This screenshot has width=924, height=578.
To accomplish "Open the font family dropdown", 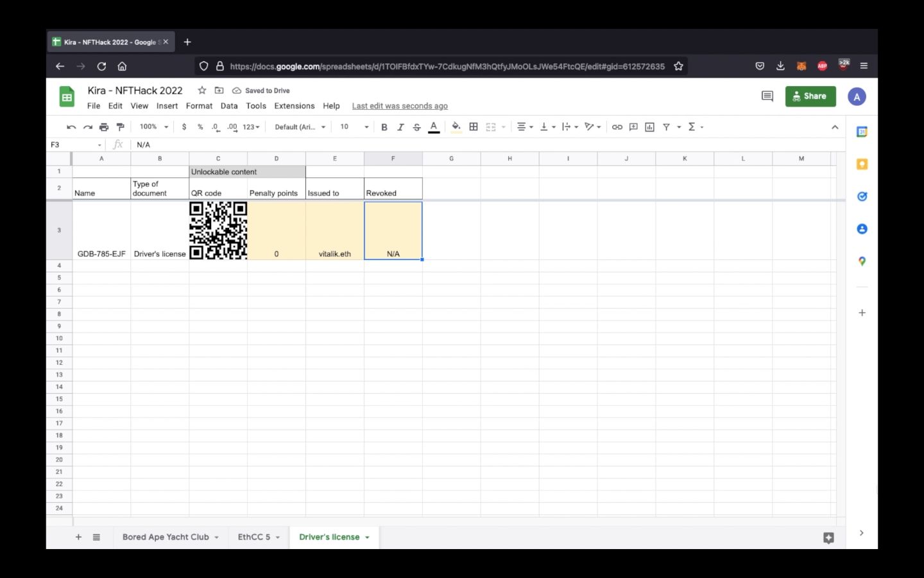I will [300, 127].
